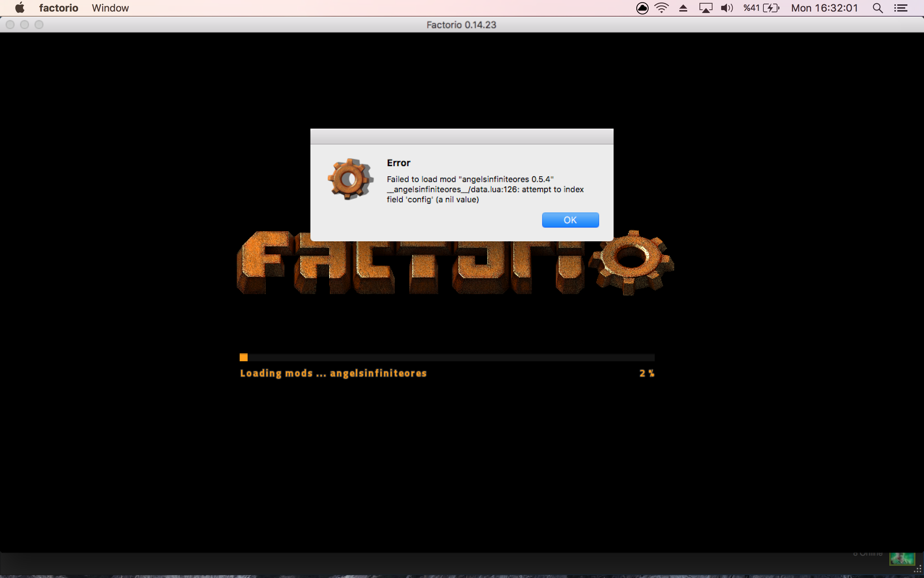Dismiss the error dialog with OK

tap(570, 220)
